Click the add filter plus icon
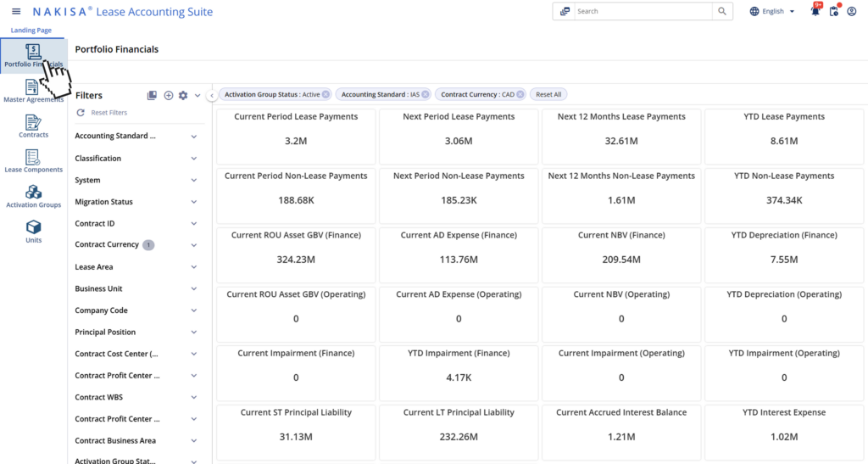The image size is (868, 464). click(169, 95)
